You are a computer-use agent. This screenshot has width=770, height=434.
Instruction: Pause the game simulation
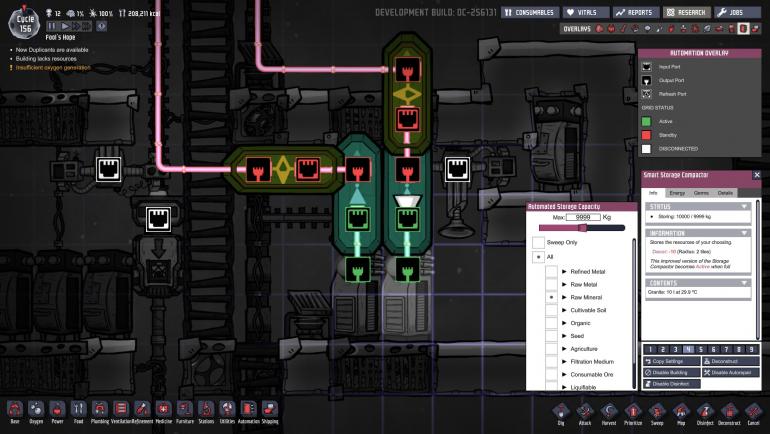click(x=52, y=26)
